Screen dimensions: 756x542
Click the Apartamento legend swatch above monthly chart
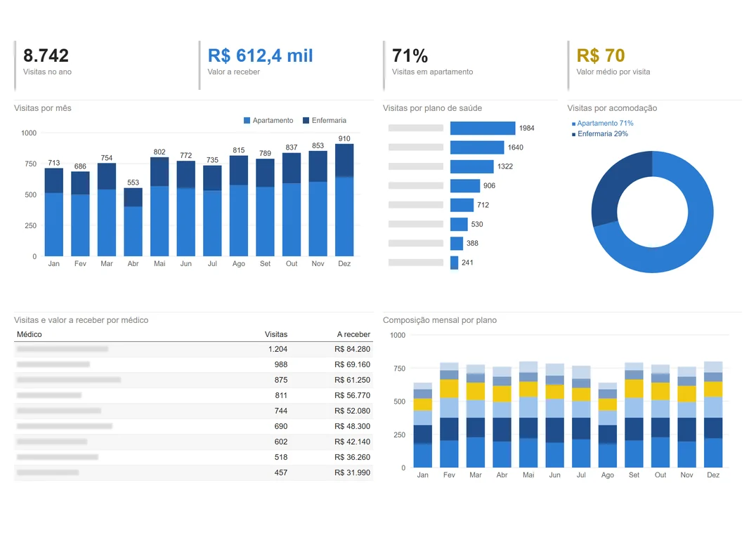click(x=247, y=121)
